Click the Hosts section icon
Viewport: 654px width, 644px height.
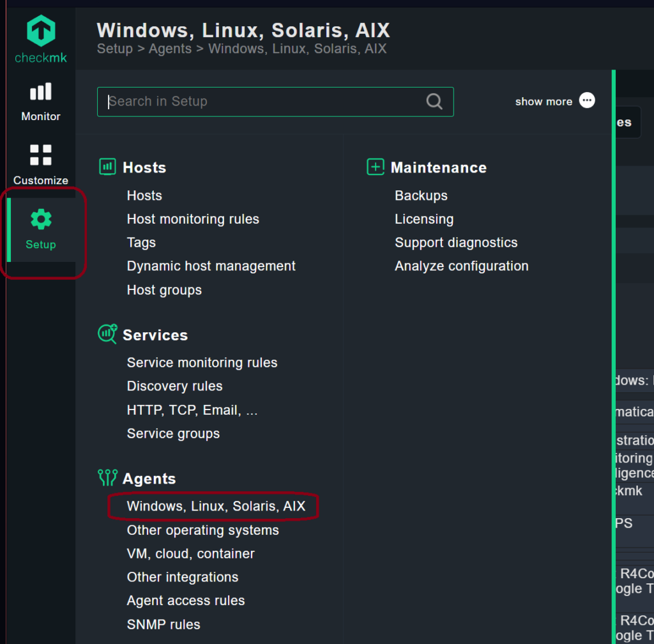tap(107, 167)
